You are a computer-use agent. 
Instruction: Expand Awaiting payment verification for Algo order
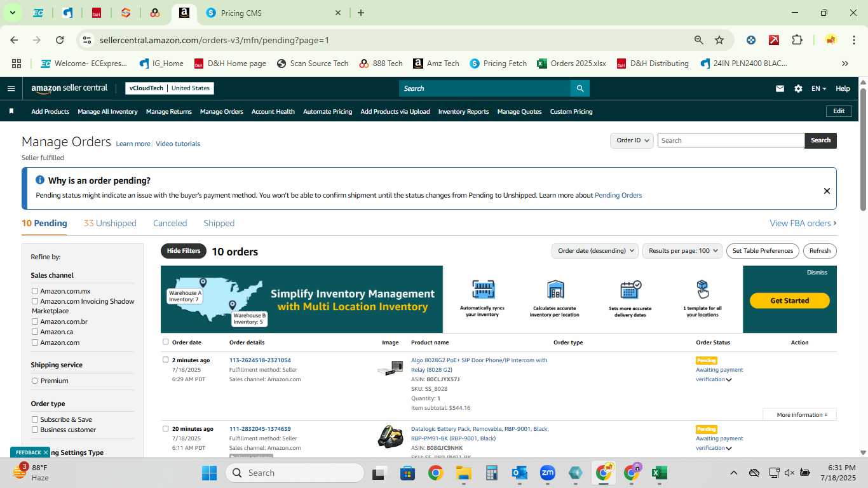(x=729, y=380)
